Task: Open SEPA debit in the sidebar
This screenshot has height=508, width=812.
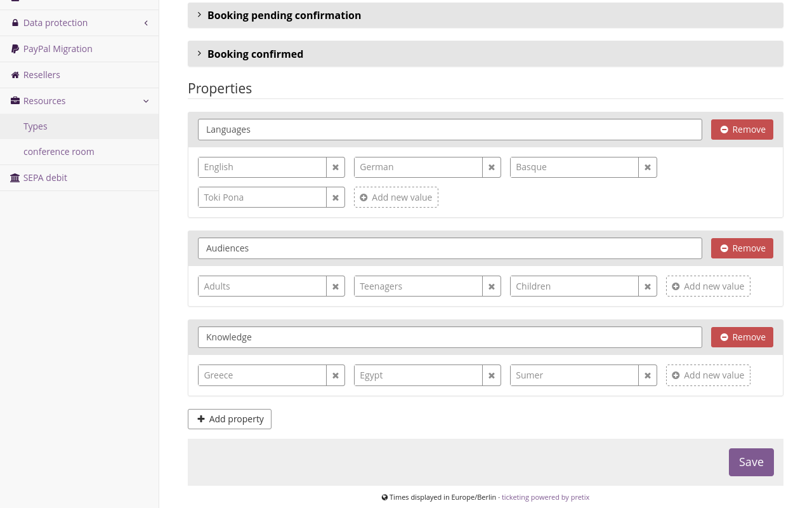Action: coord(79,178)
